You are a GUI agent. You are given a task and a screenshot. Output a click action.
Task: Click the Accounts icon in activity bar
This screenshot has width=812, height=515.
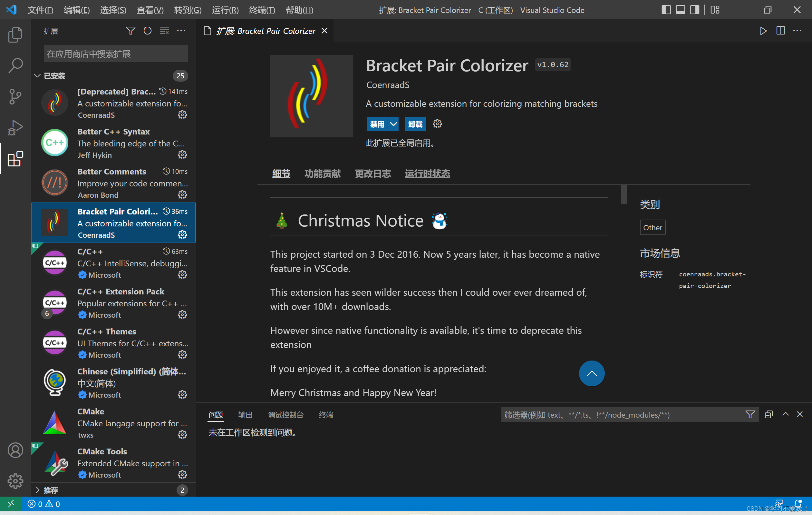tap(15, 450)
